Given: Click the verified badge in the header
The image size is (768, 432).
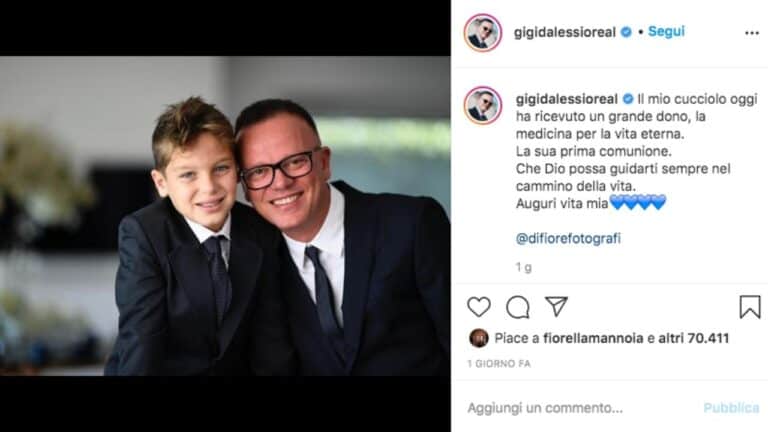Looking at the screenshot, I should click(626, 32).
